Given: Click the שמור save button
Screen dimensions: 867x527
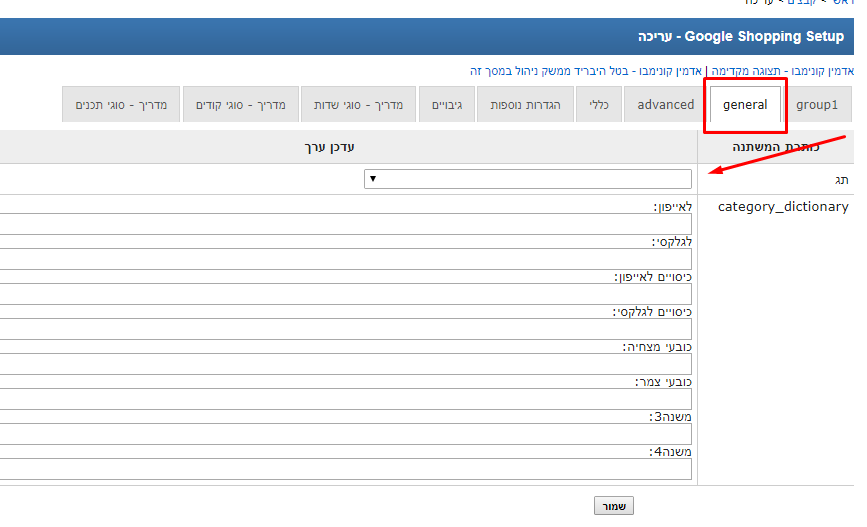Looking at the screenshot, I should coord(614,506).
